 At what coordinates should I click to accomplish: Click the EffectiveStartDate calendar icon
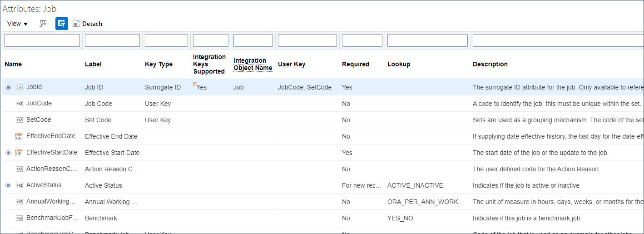pyautogui.click(x=19, y=153)
